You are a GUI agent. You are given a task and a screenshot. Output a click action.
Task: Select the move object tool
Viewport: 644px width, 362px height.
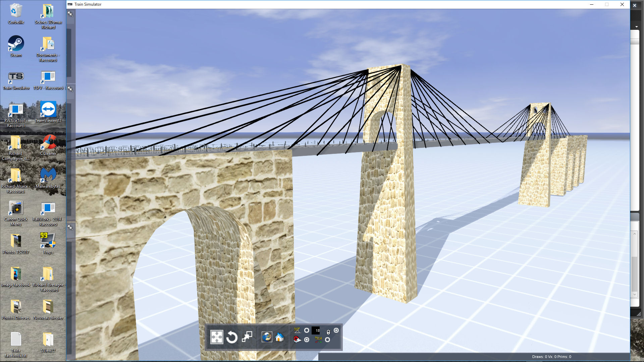(216, 337)
